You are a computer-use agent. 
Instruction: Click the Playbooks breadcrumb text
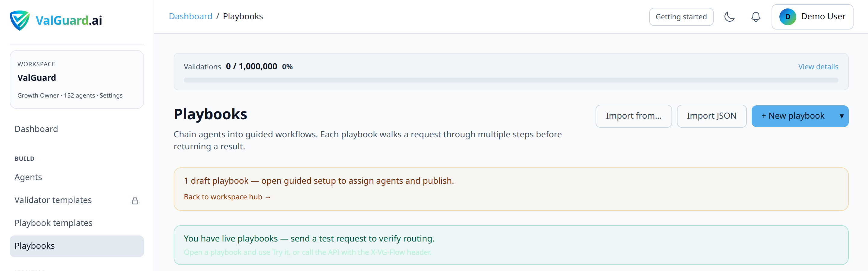243,16
